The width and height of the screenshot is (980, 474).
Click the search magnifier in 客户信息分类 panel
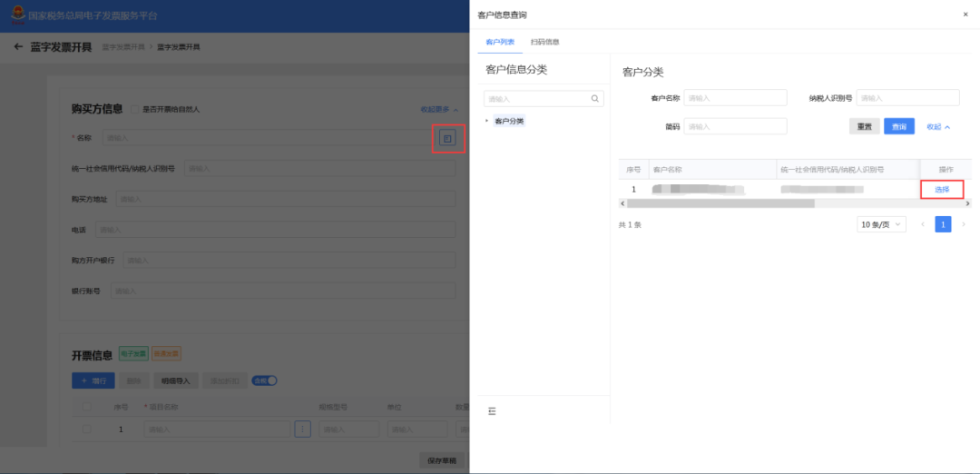595,99
